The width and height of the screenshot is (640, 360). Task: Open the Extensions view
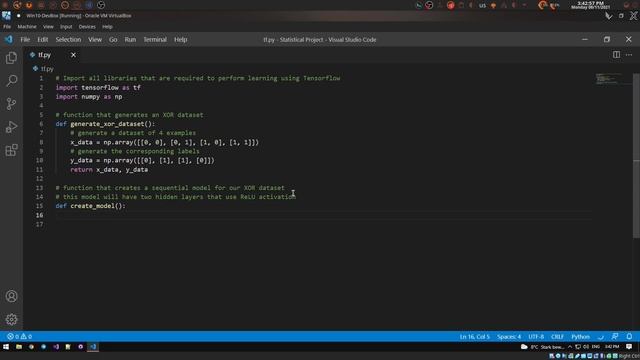(11, 150)
